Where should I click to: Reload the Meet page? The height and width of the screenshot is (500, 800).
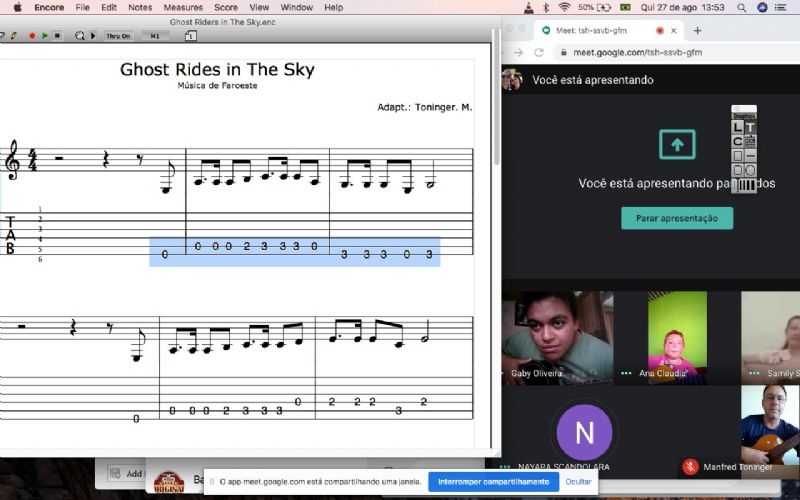coord(539,52)
